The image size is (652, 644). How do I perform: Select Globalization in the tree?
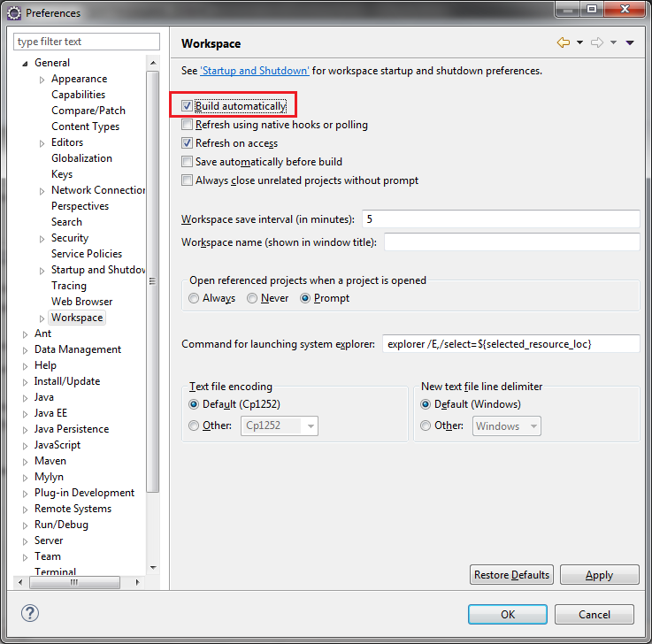[81, 158]
